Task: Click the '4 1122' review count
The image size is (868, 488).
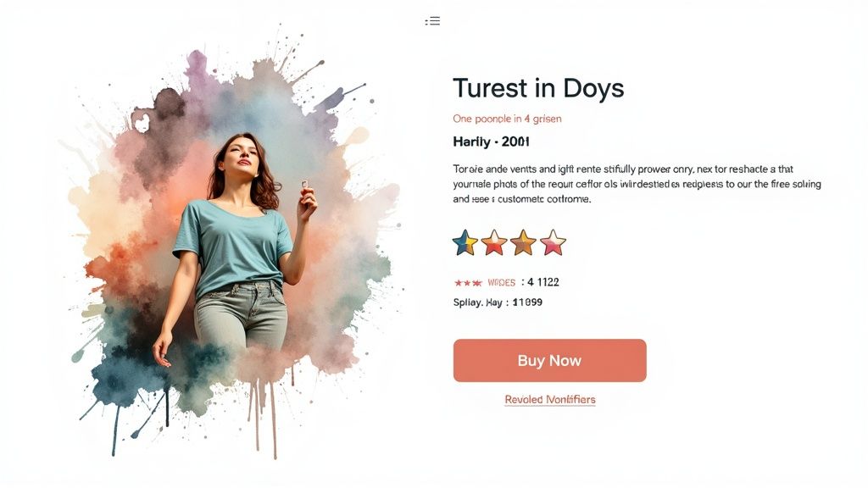Action: click(542, 282)
